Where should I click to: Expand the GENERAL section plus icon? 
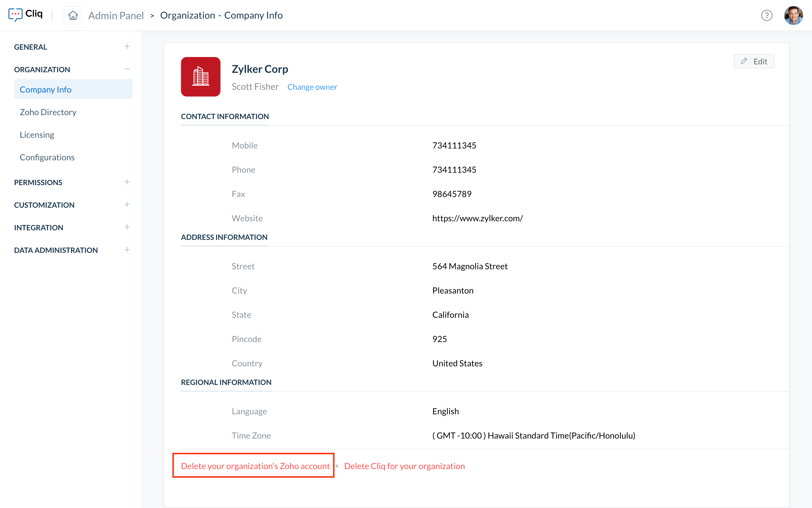tap(127, 47)
